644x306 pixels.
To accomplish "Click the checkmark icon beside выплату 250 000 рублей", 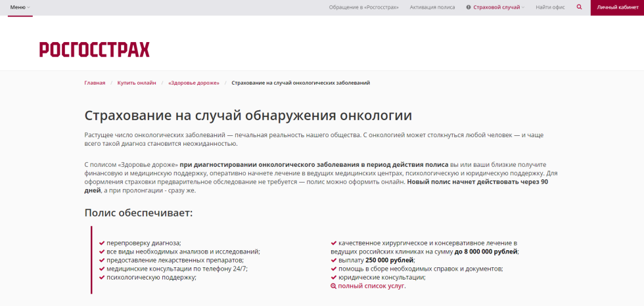I will click(x=333, y=261).
